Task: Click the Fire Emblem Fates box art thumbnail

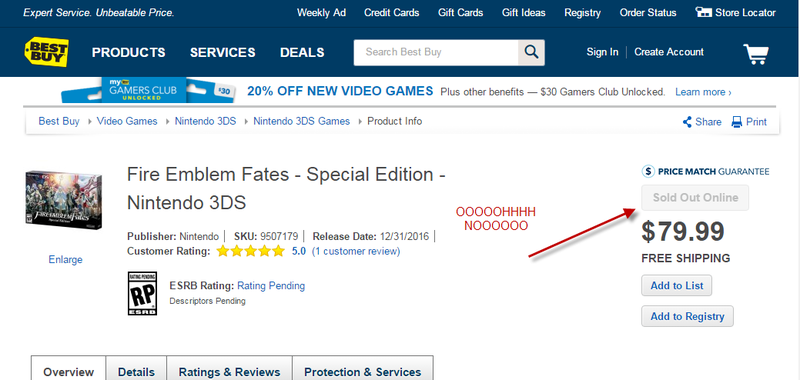Action: [64, 200]
